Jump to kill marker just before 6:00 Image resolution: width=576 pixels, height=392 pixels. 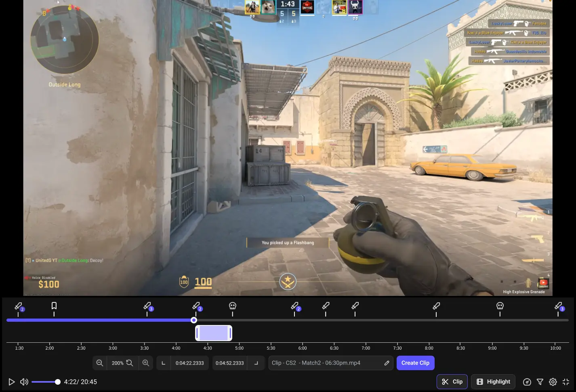(x=295, y=307)
